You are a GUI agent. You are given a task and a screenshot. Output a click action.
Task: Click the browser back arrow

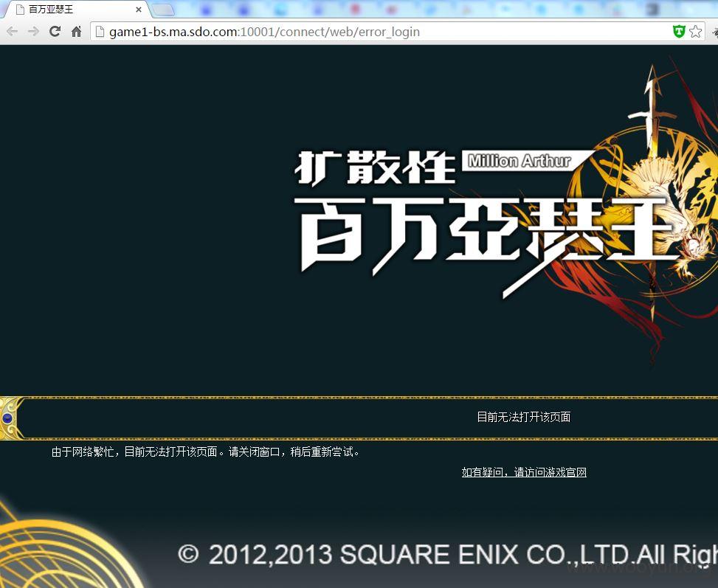coord(13,32)
